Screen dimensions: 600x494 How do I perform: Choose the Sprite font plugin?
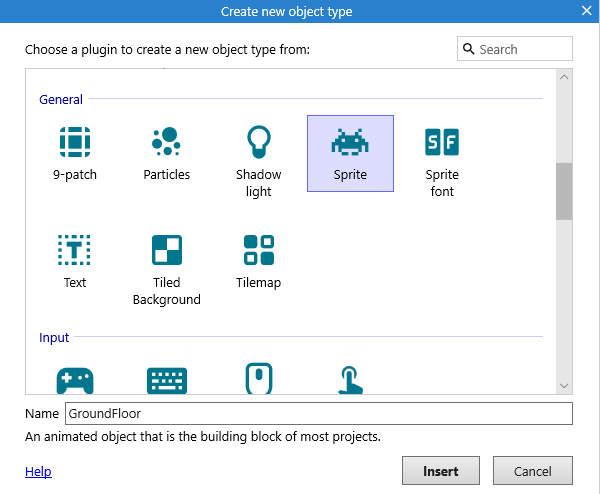(x=442, y=142)
